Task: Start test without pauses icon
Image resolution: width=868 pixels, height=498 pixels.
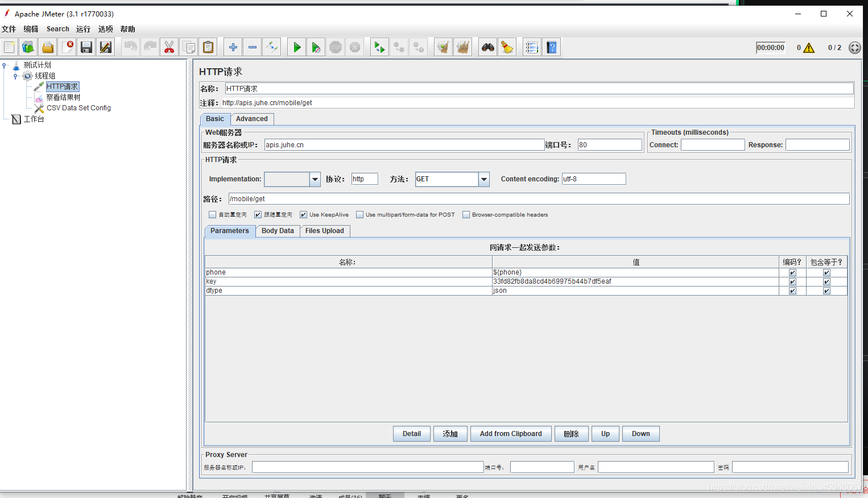Action: pyautogui.click(x=316, y=47)
